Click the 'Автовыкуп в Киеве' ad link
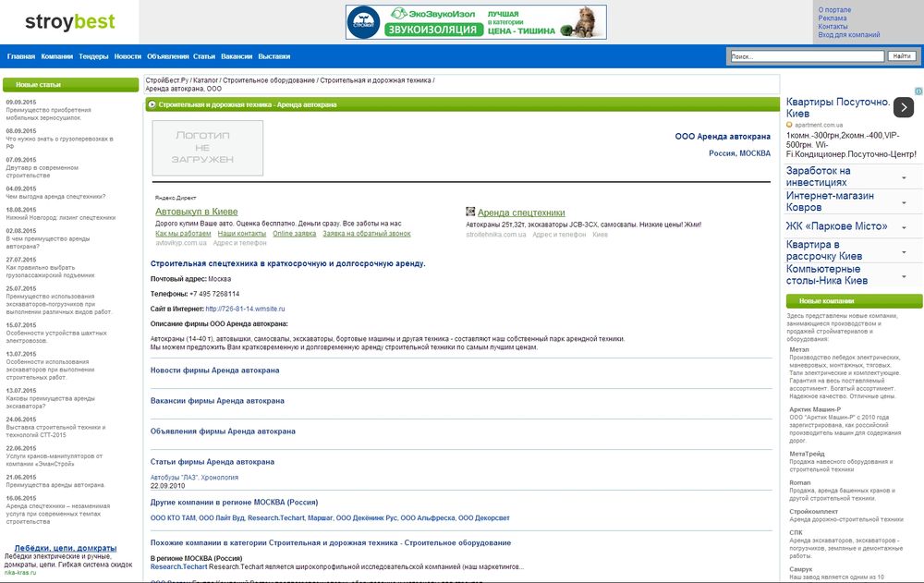 (196, 212)
